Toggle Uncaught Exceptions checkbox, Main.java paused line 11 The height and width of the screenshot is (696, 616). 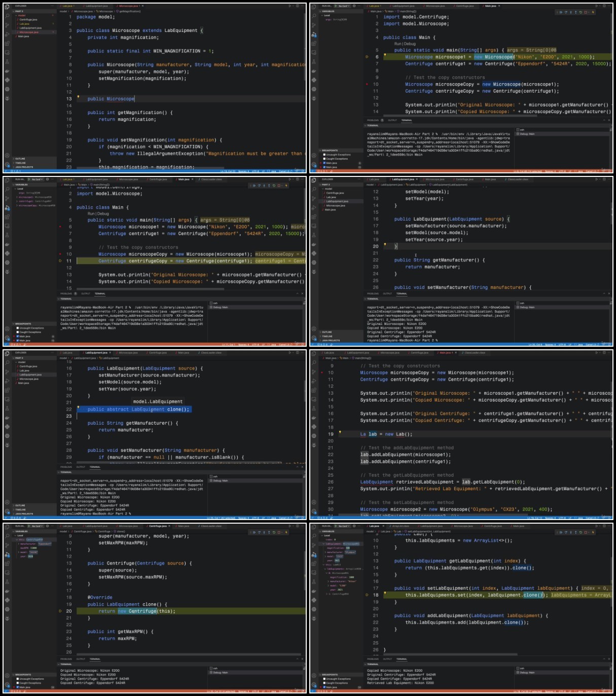pos(18,328)
